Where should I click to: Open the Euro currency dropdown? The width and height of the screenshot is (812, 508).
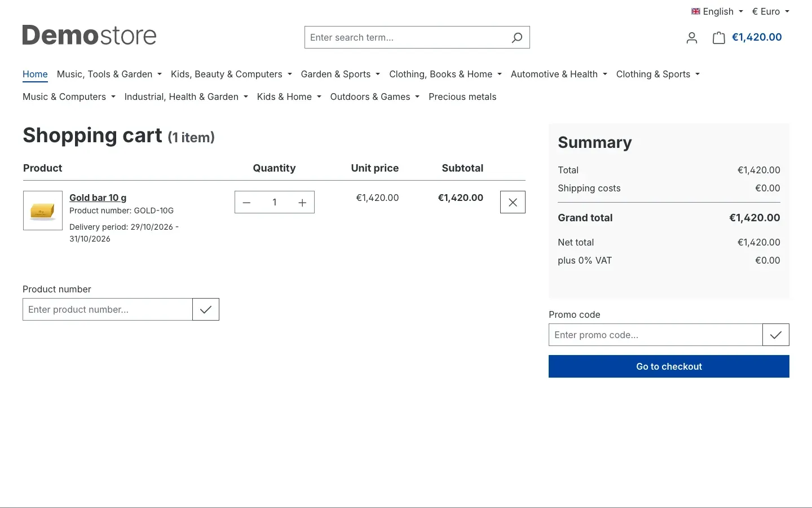pyautogui.click(x=770, y=11)
